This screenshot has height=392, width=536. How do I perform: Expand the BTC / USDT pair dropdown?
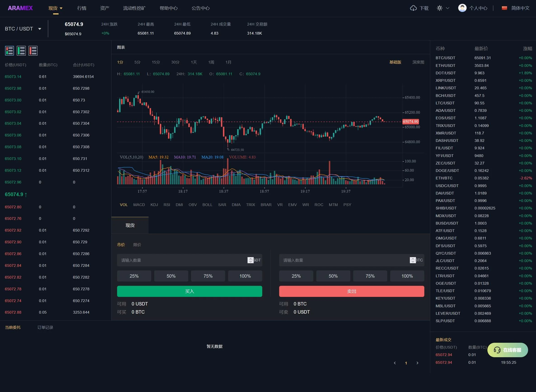[x=40, y=29]
